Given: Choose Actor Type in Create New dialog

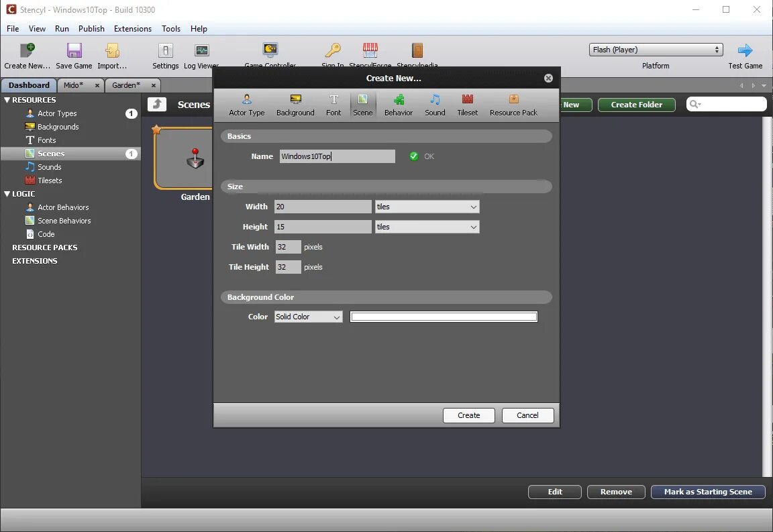Looking at the screenshot, I should click(x=246, y=105).
